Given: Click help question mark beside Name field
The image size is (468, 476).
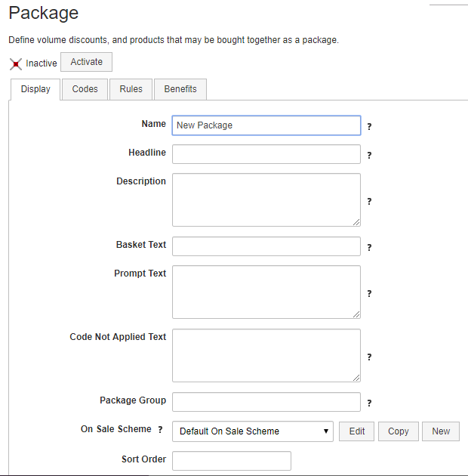Looking at the screenshot, I should 369,127.
